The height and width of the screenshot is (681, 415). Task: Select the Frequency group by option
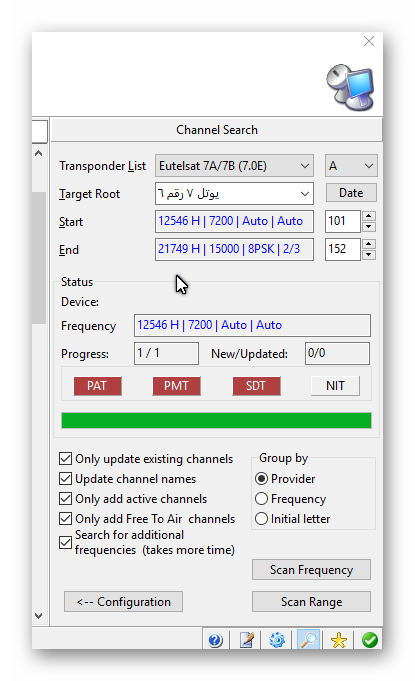coord(261,499)
